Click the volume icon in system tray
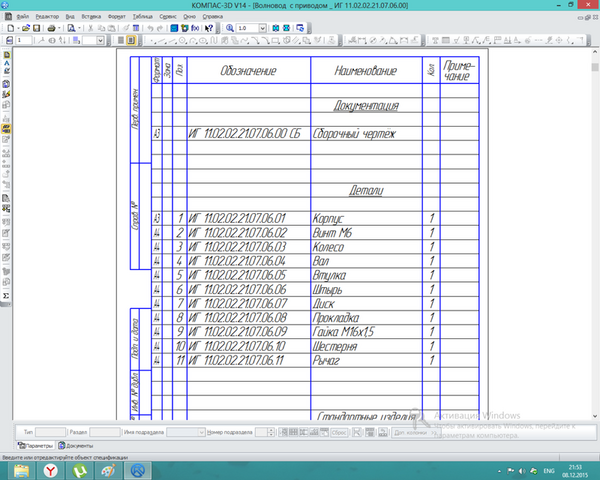 [522, 471]
